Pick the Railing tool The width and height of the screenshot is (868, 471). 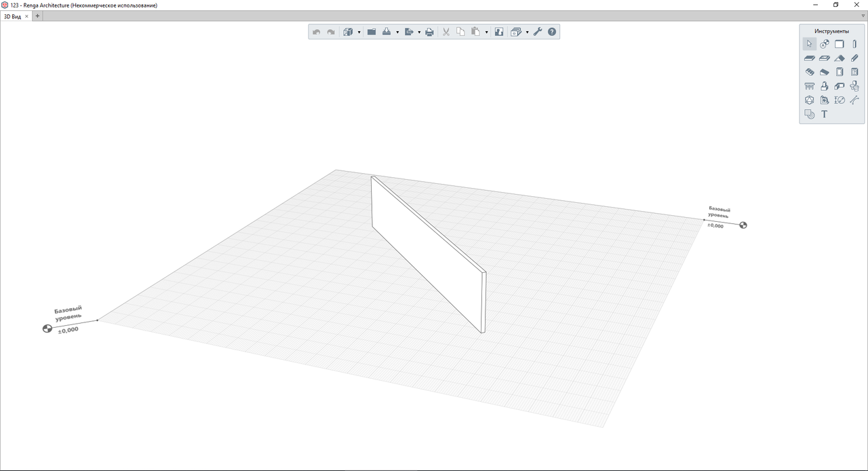coord(809,86)
